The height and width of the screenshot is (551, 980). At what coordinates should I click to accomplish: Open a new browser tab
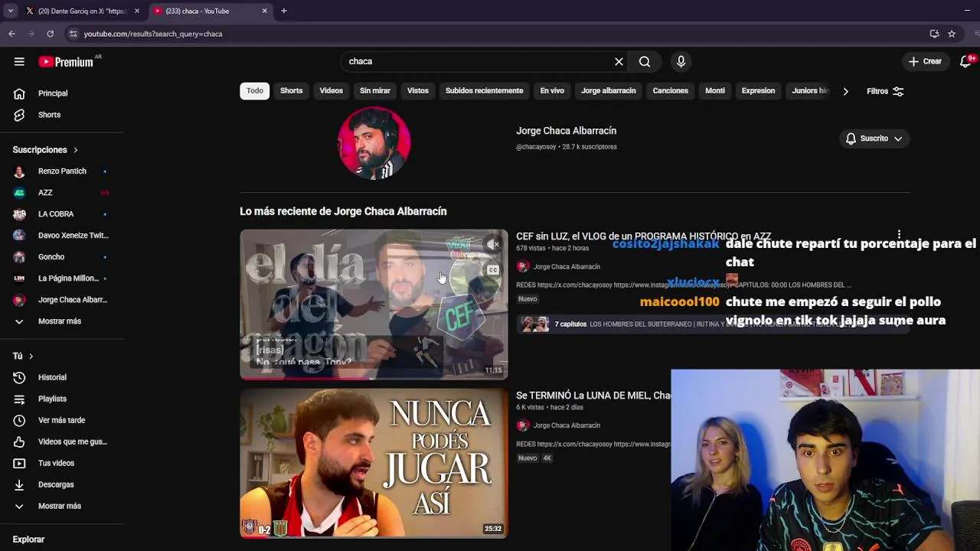pos(283,11)
